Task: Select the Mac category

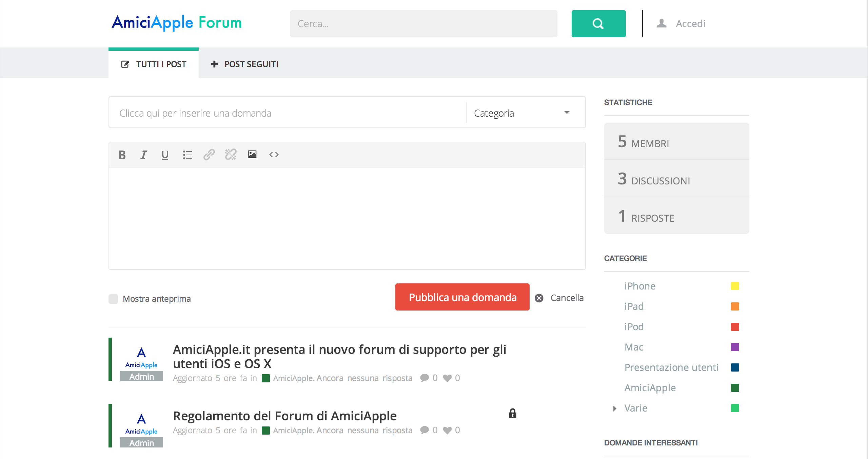Action: coord(634,347)
